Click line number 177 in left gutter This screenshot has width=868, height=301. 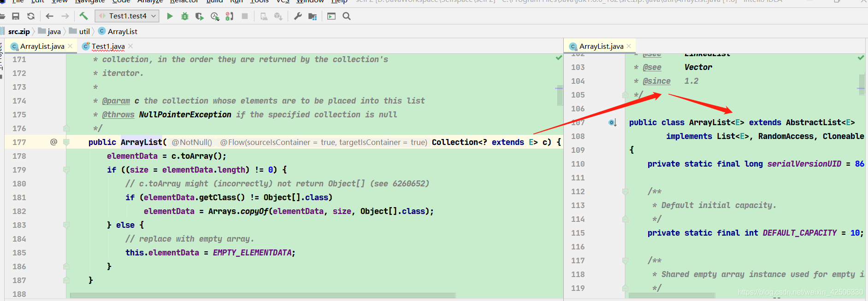tap(19, 142)
